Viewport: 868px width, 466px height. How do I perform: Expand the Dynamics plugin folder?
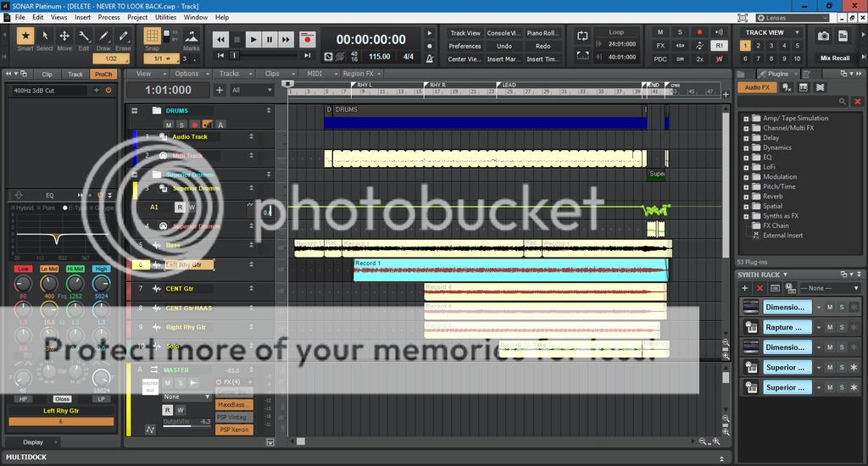[746, 147]
